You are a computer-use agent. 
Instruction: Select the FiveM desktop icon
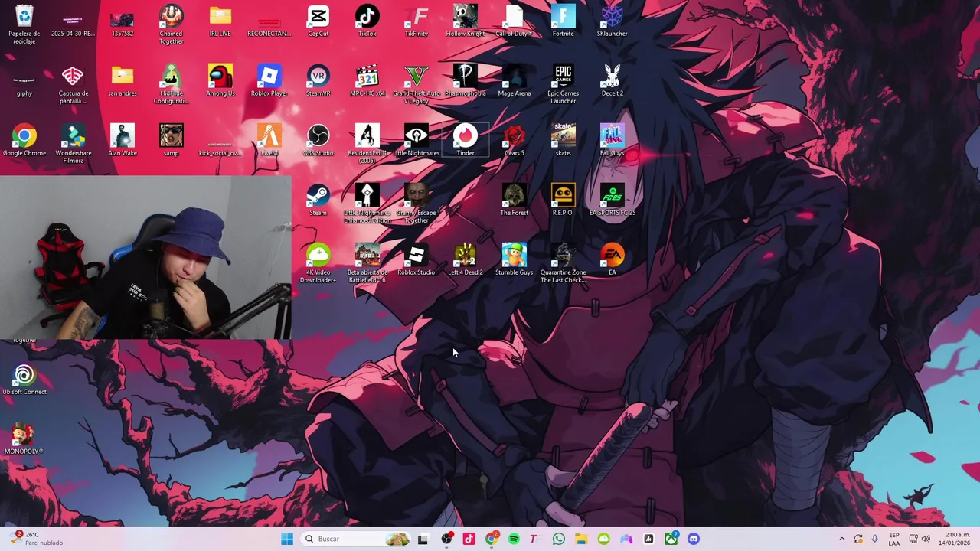tap(269, 141)
